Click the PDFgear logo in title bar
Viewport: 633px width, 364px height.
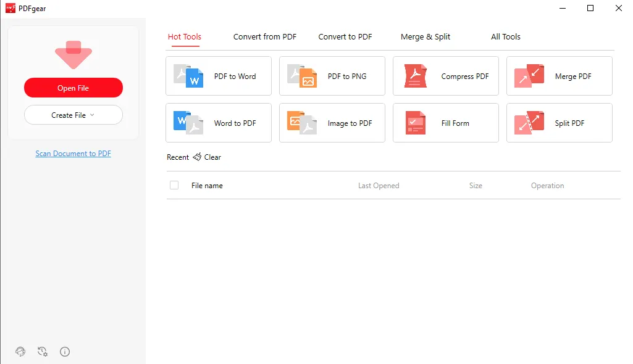(10, 8)
